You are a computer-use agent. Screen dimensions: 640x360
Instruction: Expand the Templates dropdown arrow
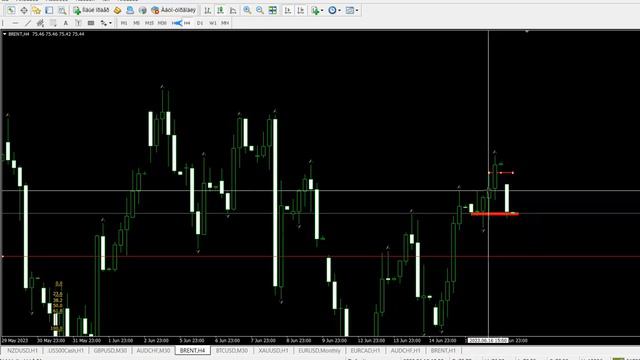coord(357,10)
